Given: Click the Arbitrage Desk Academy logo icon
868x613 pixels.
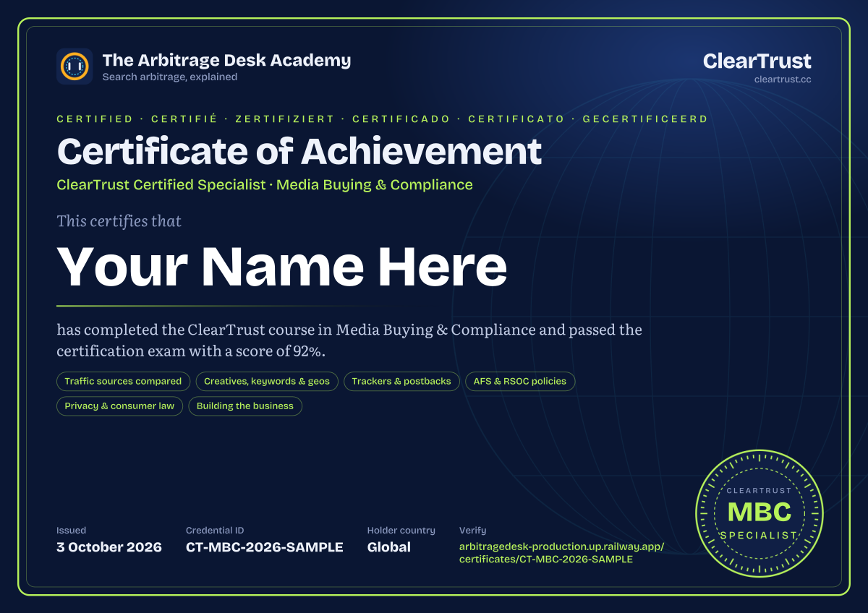Looking at the screenshot, I should coord(75,67).
